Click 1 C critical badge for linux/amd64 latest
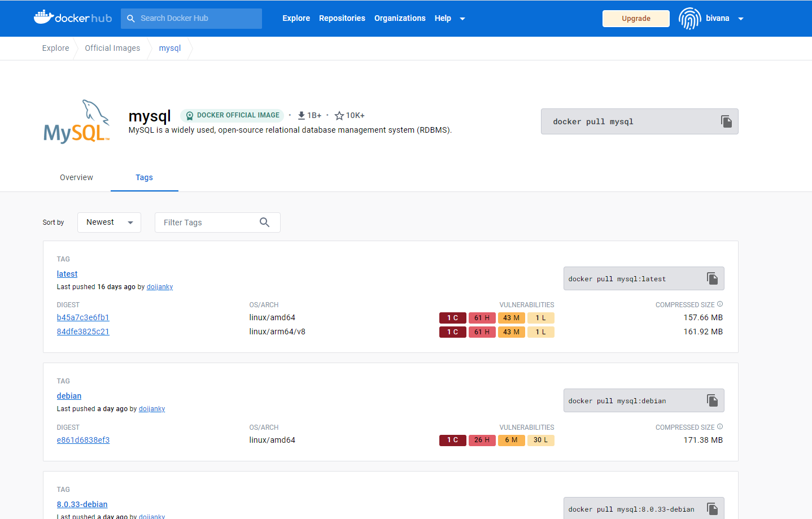The width and height of the screenshot is (812, 519). pos(453,318)
